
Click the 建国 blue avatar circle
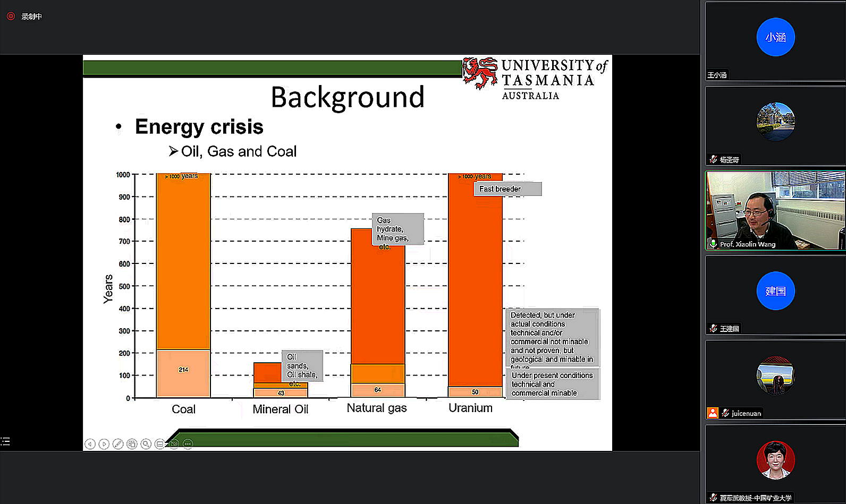coord(775,291)
